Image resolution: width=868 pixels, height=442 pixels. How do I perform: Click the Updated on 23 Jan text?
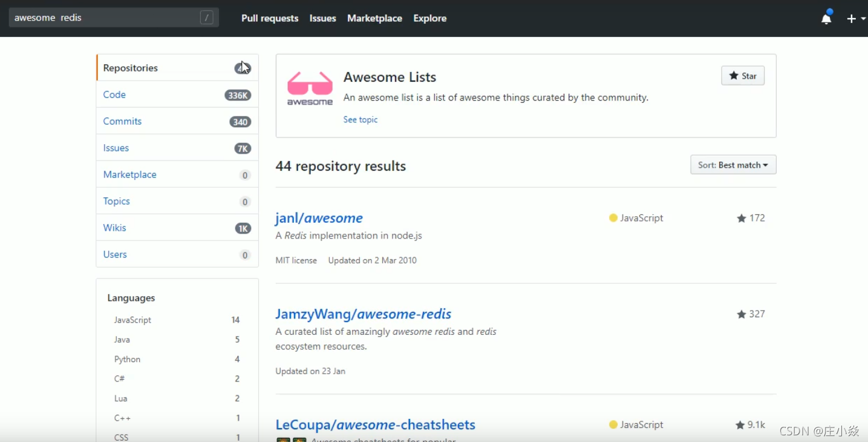point(310,371)
